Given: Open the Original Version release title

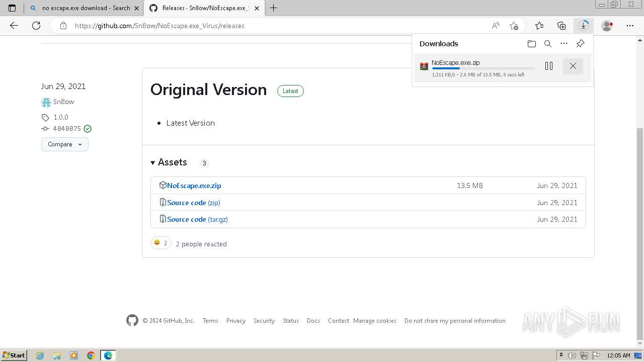Looking at the screenshot, I should 208,89.
